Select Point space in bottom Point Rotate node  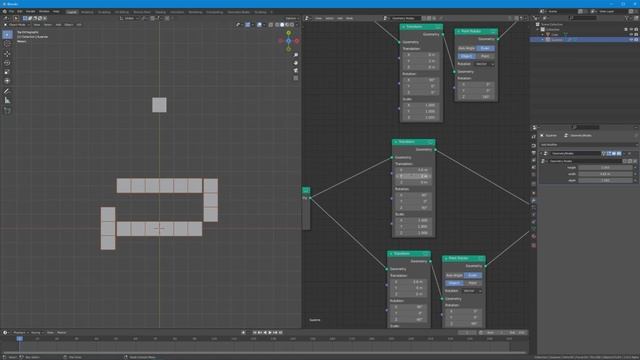[473, 283]
